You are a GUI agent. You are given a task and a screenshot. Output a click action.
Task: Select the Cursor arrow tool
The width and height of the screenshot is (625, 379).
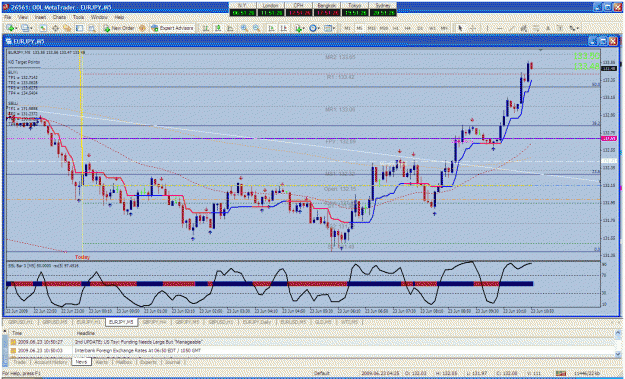[x=460, y=28]
